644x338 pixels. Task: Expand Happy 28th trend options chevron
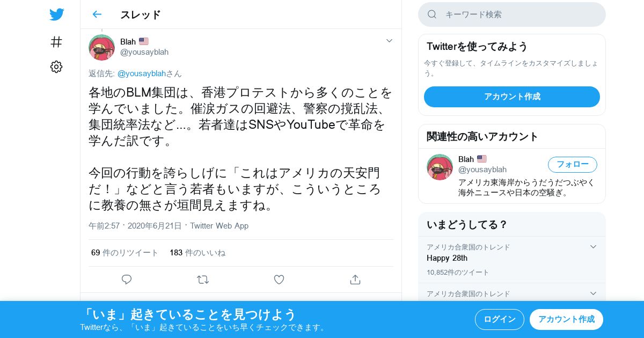click(593, 247)
